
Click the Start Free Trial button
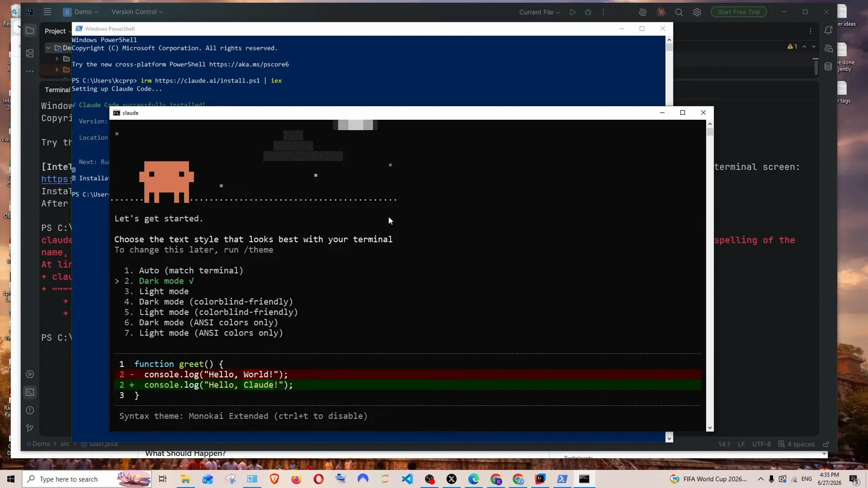pos(739,12)
